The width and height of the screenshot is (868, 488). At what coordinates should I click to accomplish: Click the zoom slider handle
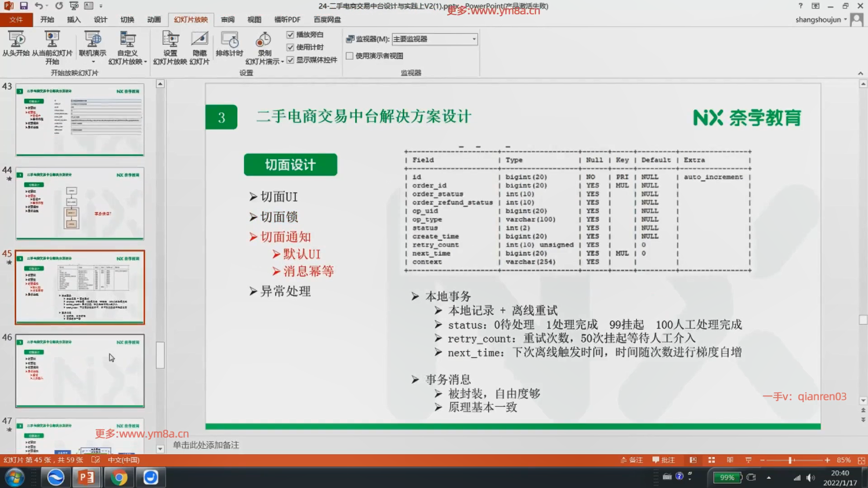click(x=790, y=460)
